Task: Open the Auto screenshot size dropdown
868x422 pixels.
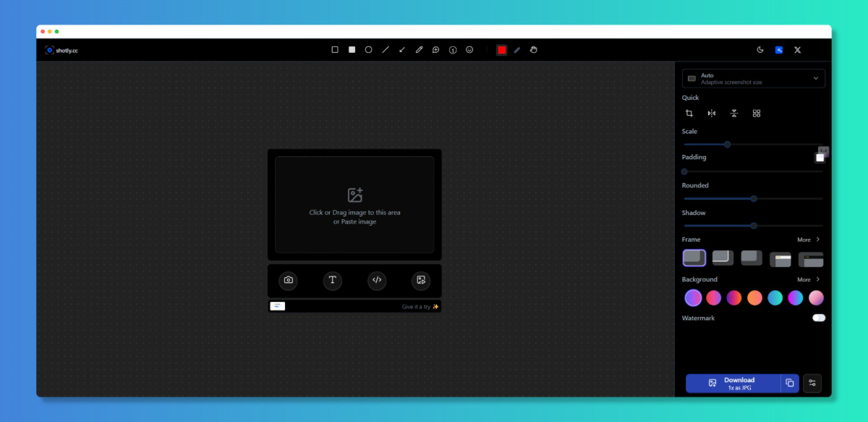Action: pos(753,78)
